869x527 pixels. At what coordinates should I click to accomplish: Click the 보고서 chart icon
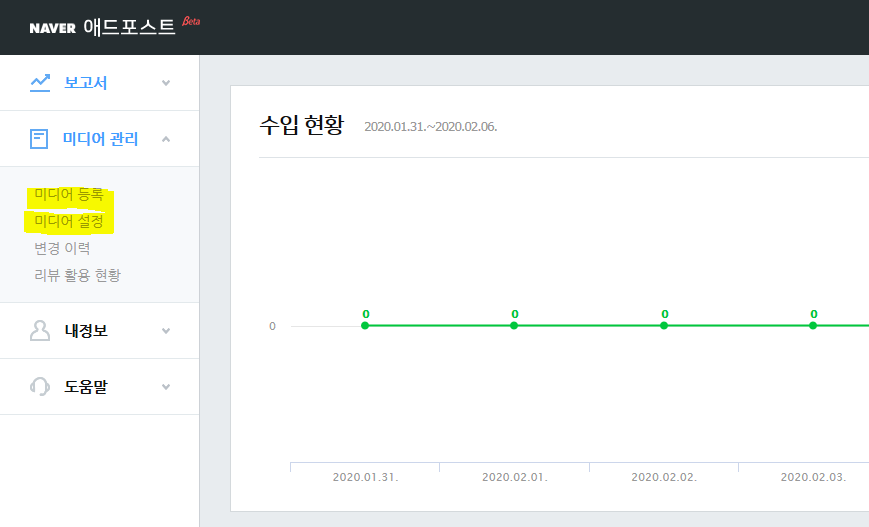[40, 83]
